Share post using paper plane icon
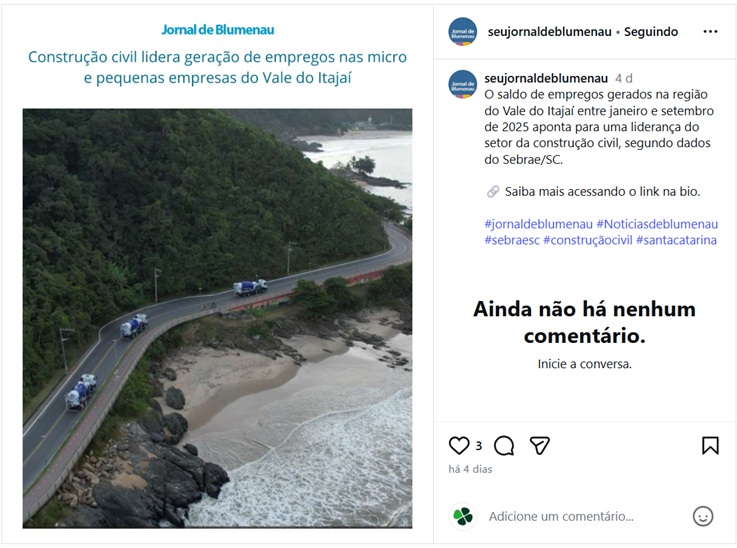This screenshot has height=548, width=737. [540, 445]
